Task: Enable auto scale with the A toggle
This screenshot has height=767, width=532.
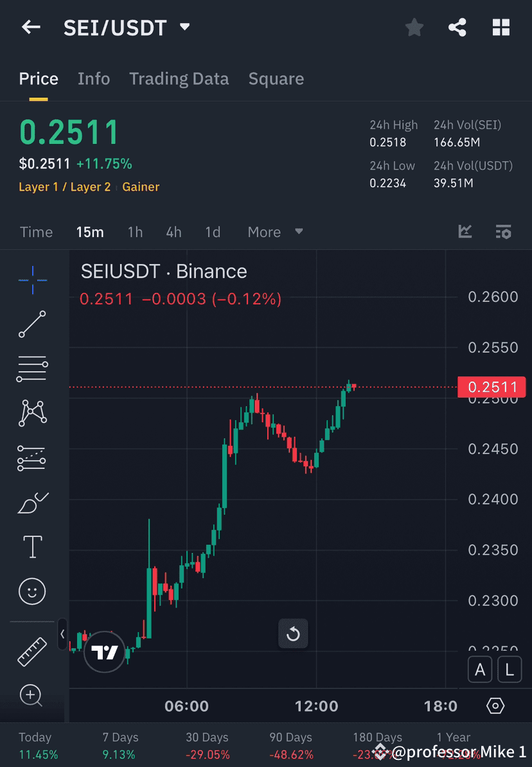Action: [x=480, y=669]
